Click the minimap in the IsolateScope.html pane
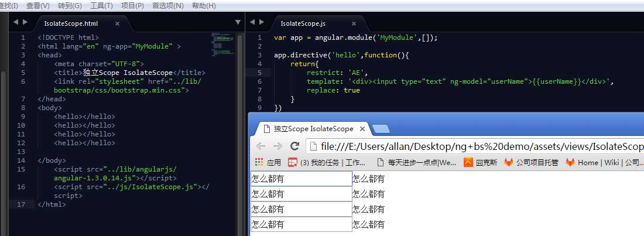This screenshot has height=236, width=644. (223, 44)
